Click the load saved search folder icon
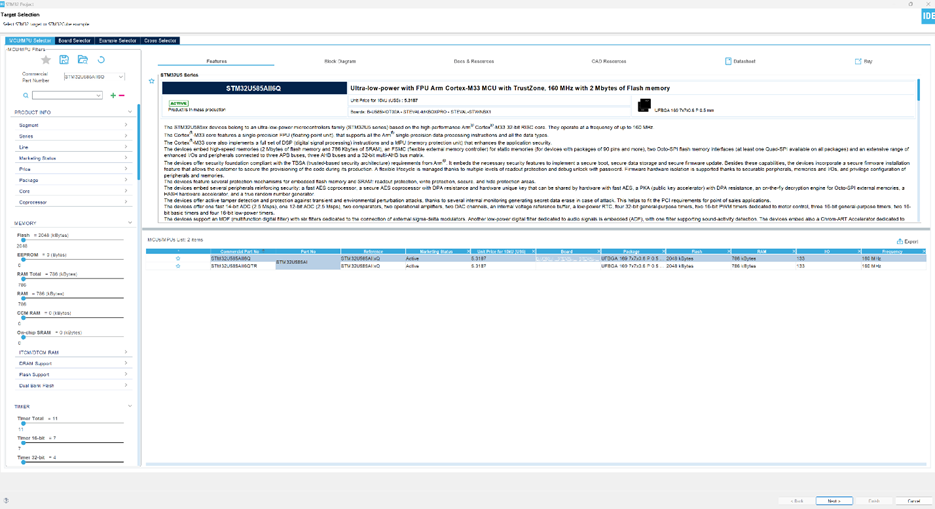The height and width of the screenshot is (509, 935). click(x=83, y=60)
